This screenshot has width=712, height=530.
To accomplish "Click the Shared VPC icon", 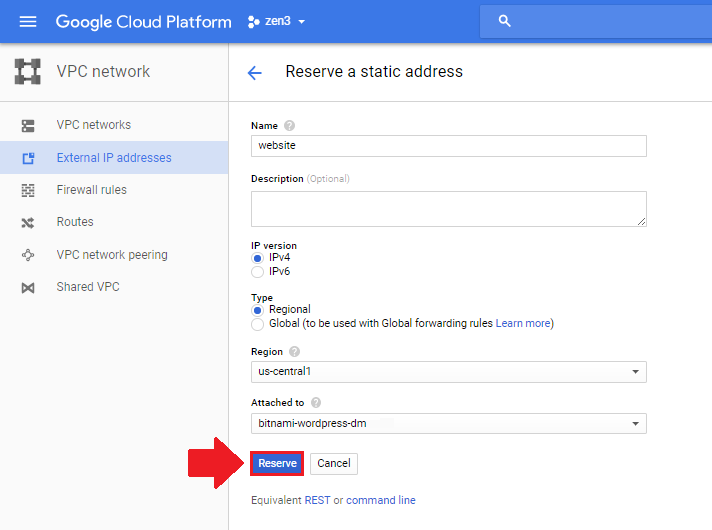I will click(x=28, y=287).
